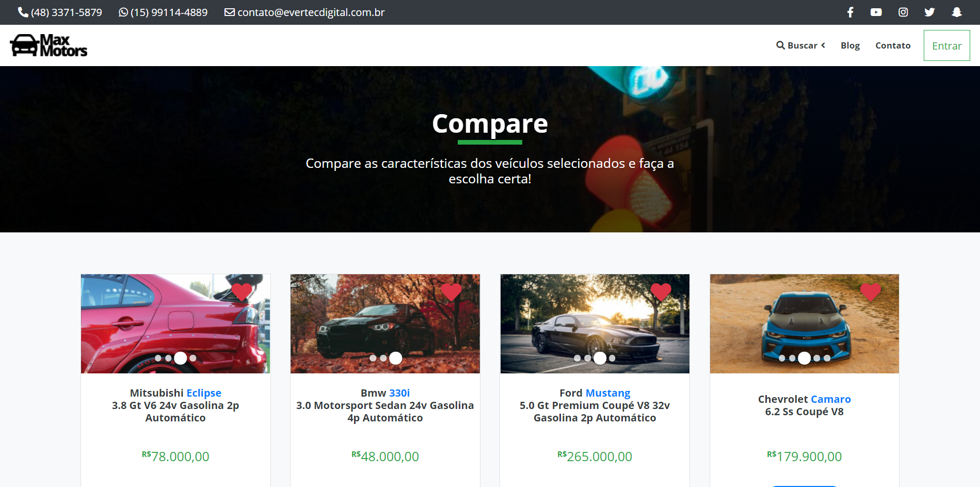This screenshot has height=487, width=980.
Task: Open the Camaro model link
Action: (x=830, y=399)
